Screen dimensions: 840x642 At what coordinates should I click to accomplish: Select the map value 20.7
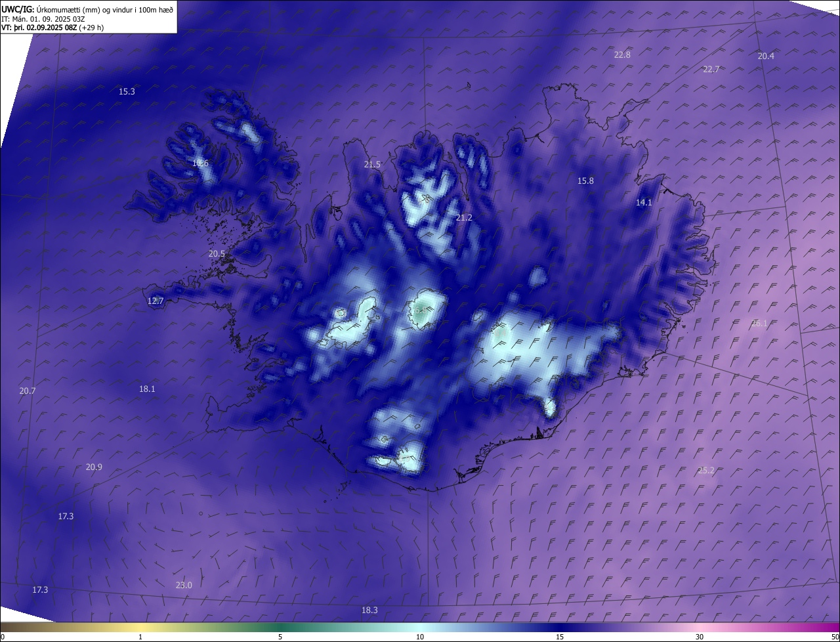pos(28,391)
